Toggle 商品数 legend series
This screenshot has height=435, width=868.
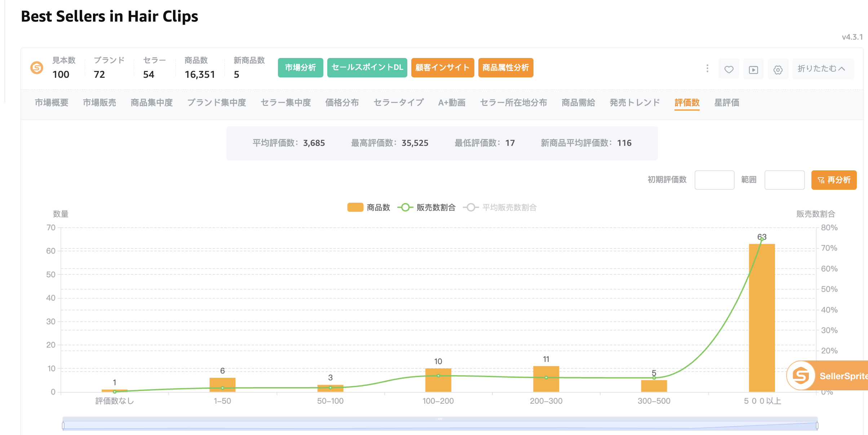click(369, 207)
